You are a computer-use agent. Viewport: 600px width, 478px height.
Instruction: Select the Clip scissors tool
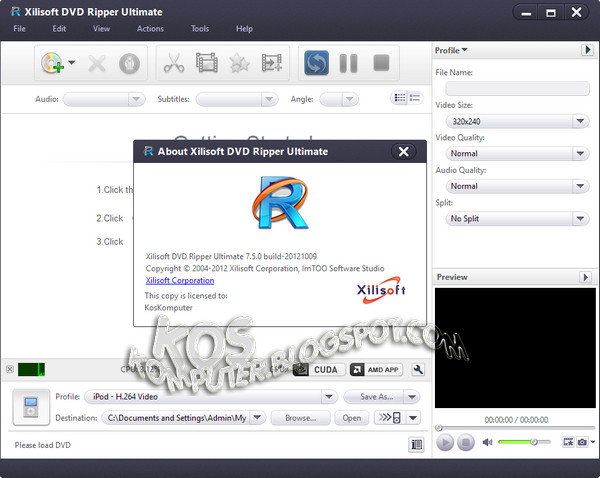click(x=174, y=63)
